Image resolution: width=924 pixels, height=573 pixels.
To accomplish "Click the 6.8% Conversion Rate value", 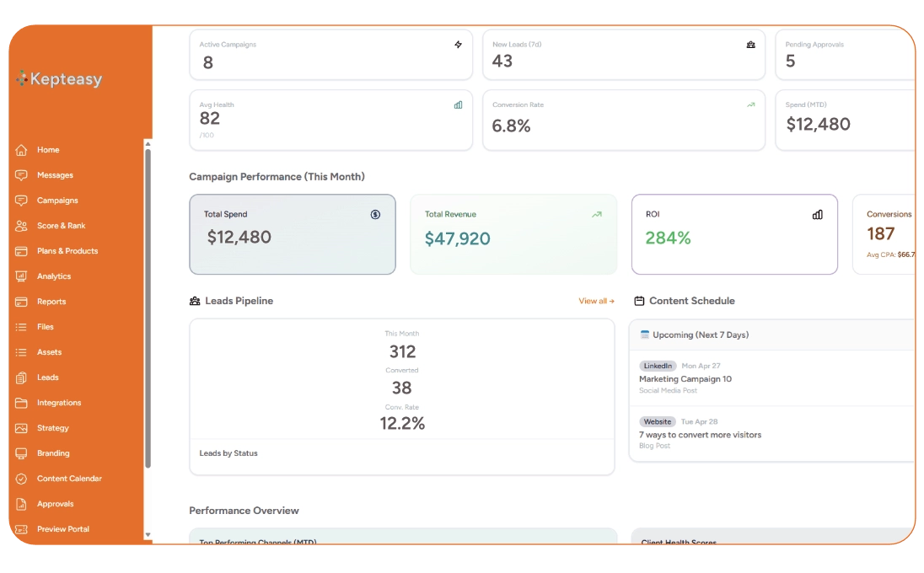I will pyautogui.click(x=511, y=126).
